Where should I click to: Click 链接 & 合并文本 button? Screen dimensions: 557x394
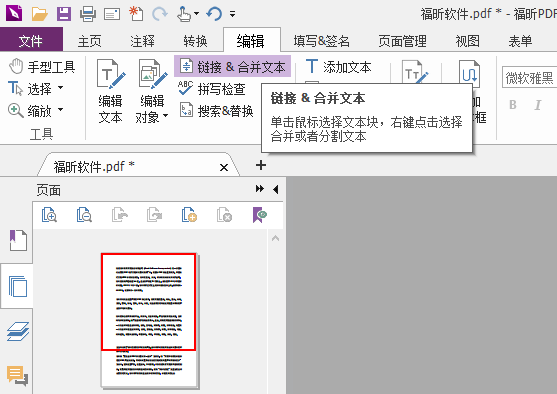tap(232, 66)
